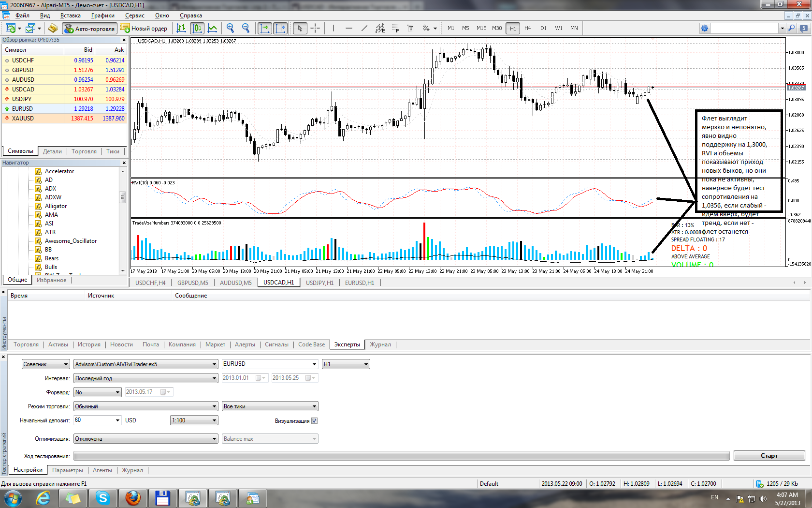
Task: Select the vertical line drawing tool
Action: 333,28
